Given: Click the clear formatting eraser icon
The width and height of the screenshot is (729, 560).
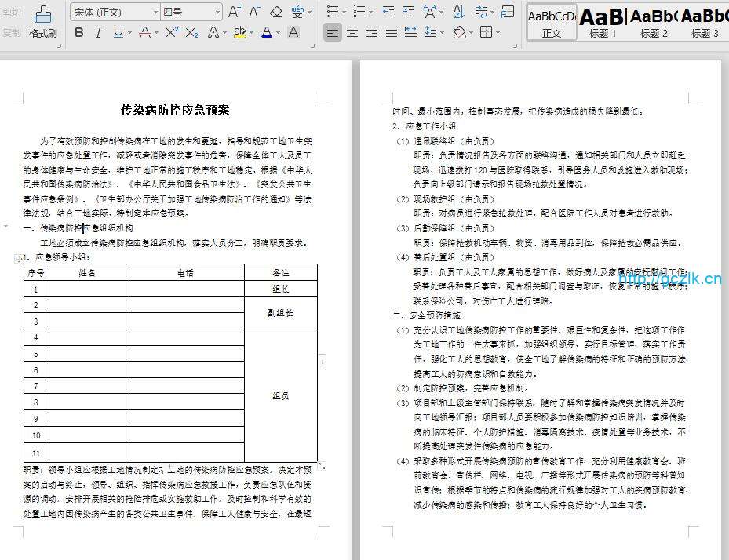Looking at the screenshot, I should 275,12.
